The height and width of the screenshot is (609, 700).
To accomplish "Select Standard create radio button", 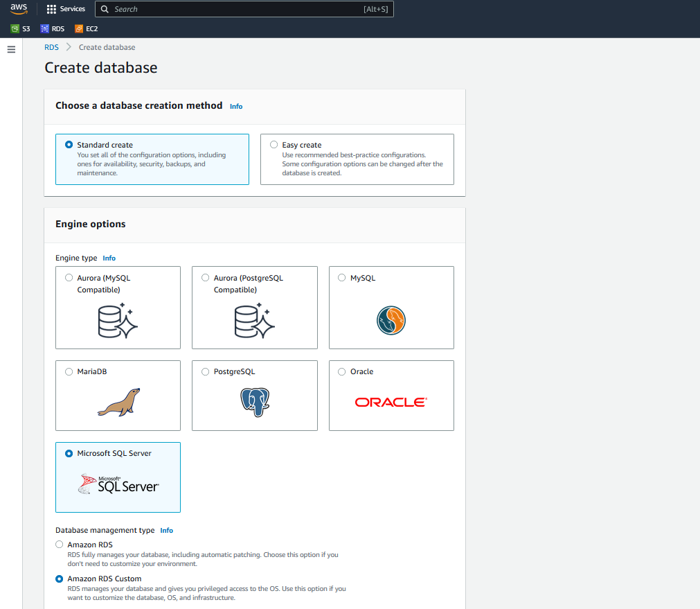I will 69,144.
